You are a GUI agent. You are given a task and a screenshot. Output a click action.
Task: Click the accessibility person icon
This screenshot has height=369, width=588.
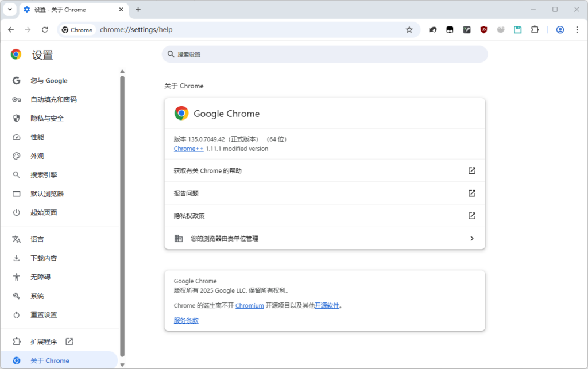tap(17, 277)
